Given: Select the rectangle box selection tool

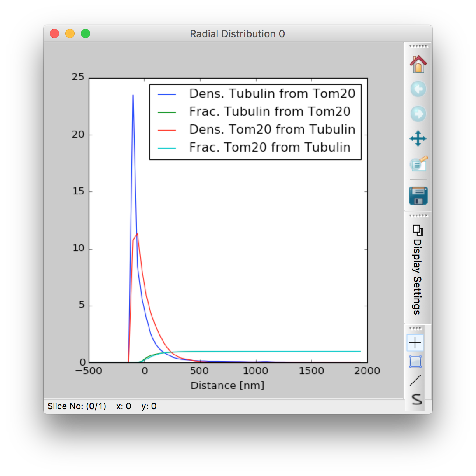Looking at the screenshot, I should [415, 362].
